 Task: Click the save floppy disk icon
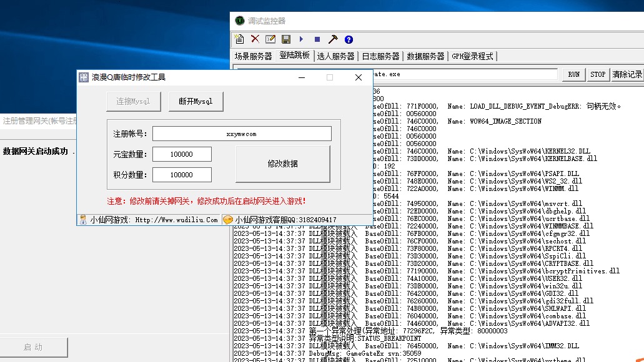click(286, 39)
